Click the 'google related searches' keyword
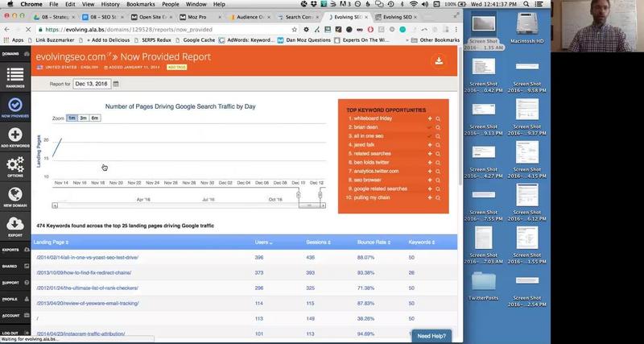The image size is (644, 344). pyautogui.click(x=380, y=189)
